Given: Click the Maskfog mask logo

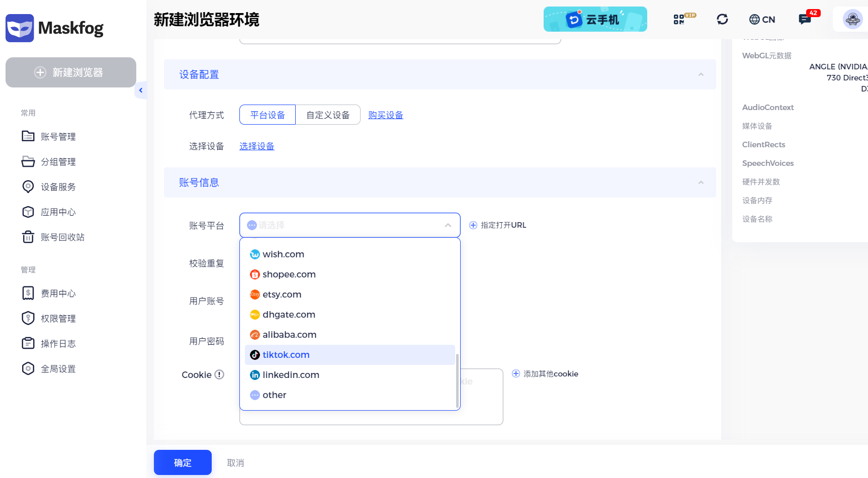Looking at the screenshot, I should pos(20,28).
